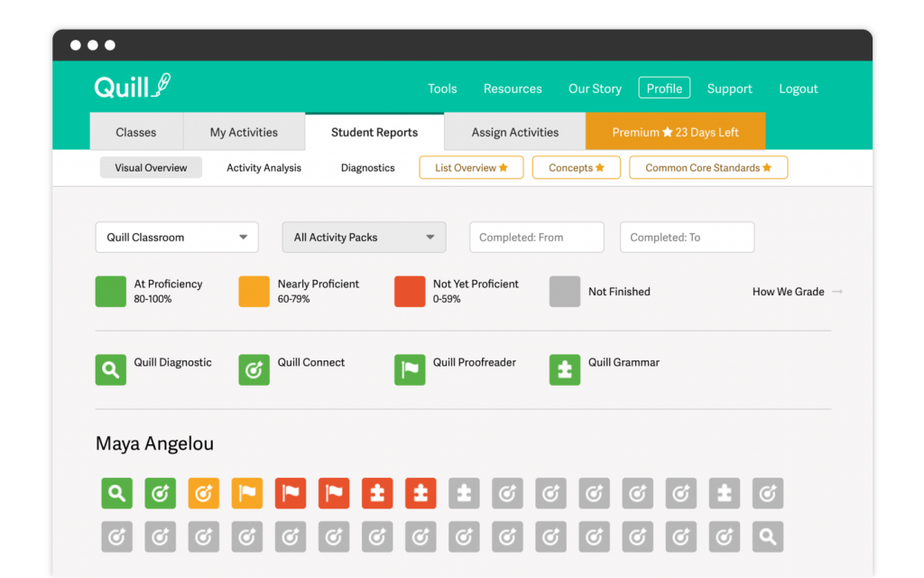Click the List Overview premium button
The height and width of the screenshot is (578, 924).
click(x=471, y=167)
